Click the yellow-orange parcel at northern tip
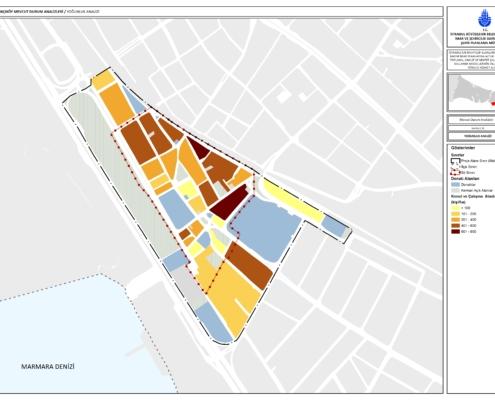This screenshot has height=400, width=495. [103, 79]
